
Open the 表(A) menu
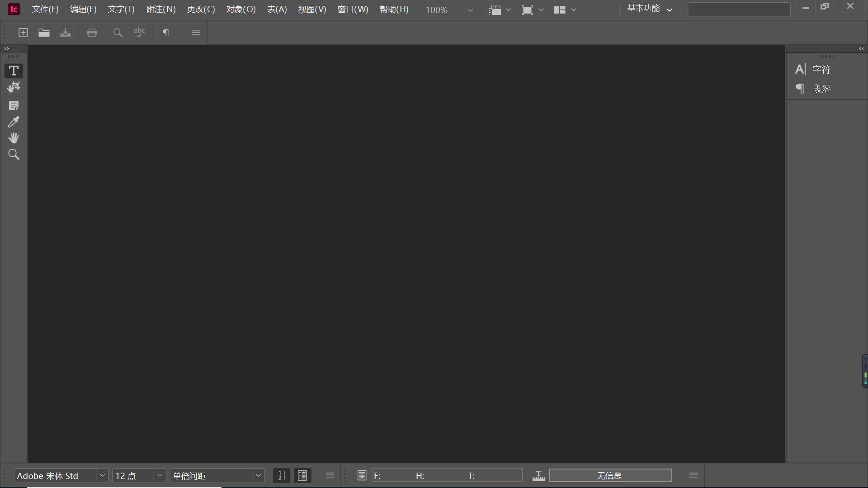pos(277,9)
